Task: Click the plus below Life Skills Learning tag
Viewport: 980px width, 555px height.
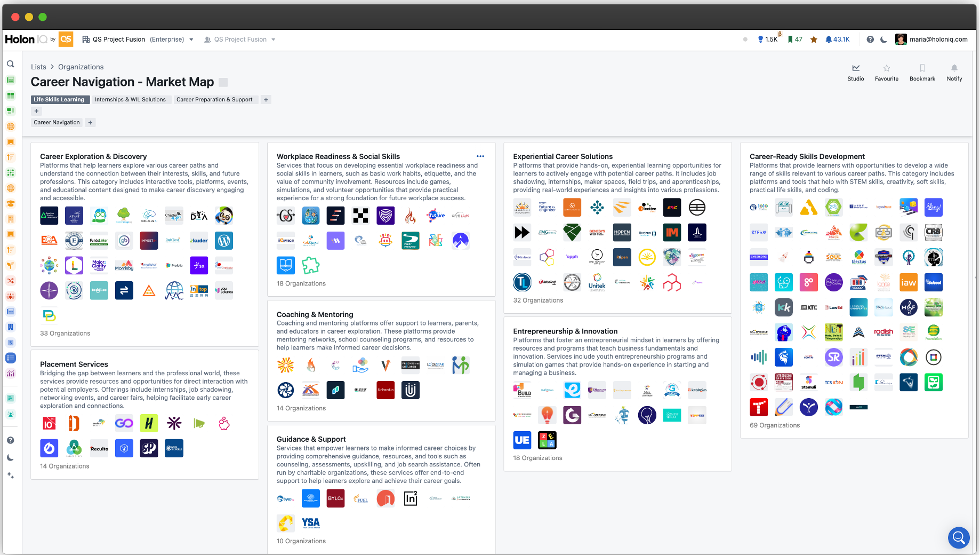Action: click(36, 111)
